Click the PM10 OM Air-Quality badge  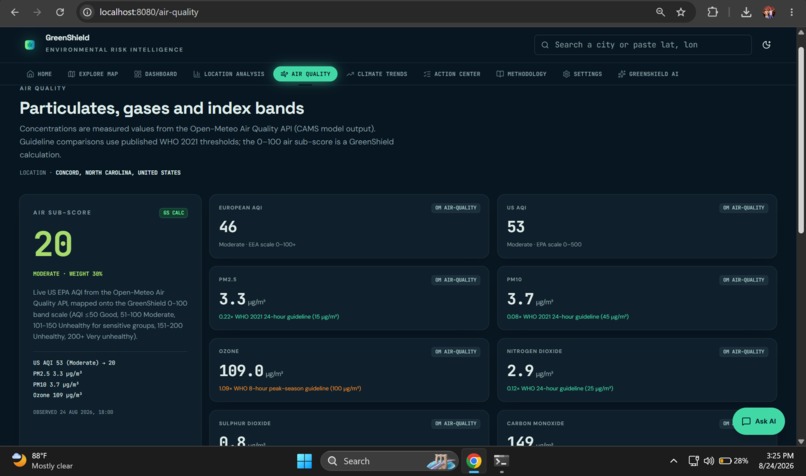coord(744,280)
